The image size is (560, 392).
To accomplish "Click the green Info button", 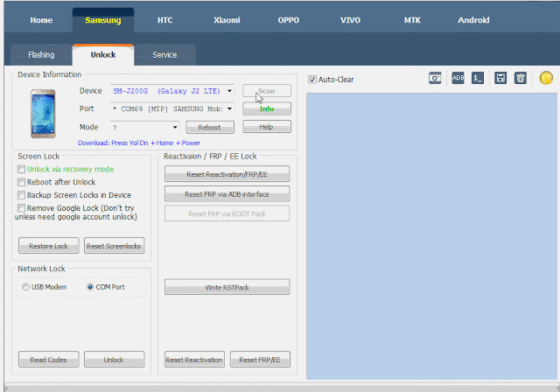I will [267, 108].
